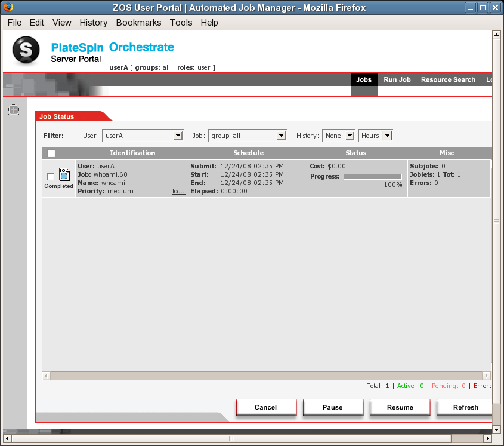Click the job table horizontal scrollbar track
Screen dimensions: 504x446
[x=267, y=376]
